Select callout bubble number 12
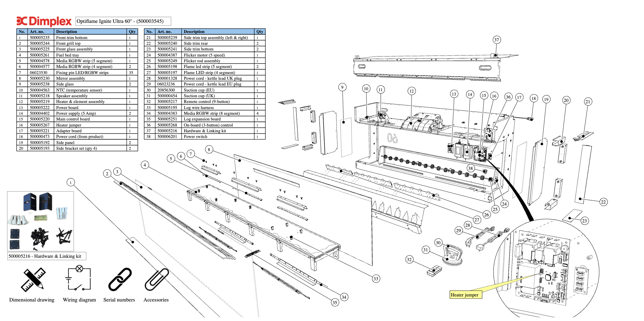This screenshot has width=644, height=321. click(x=411, y=91)
